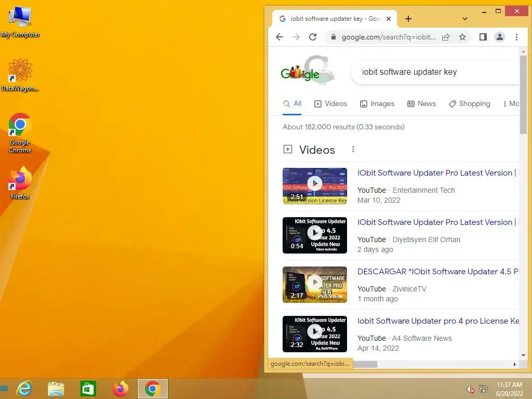The height and width of the screenshot is (399, 532).
Task: Open the network tray icon
Action: pyautogui.click(x=483, y=389)
